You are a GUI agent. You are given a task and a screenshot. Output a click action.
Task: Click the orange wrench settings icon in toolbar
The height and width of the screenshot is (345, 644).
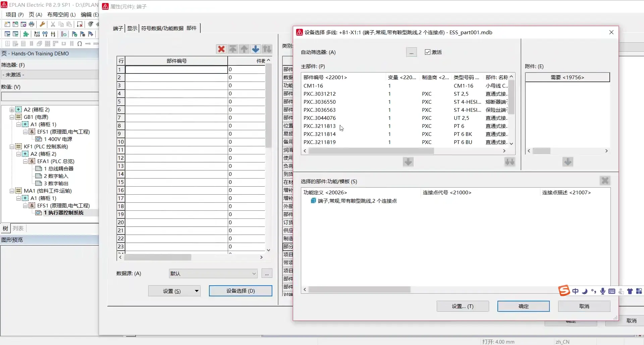(x=42, y=24)
